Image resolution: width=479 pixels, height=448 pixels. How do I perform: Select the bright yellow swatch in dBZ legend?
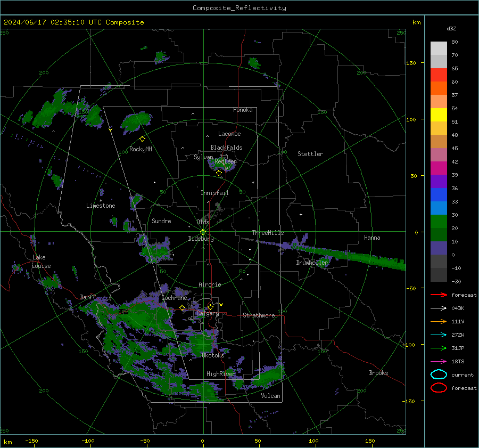439,115
